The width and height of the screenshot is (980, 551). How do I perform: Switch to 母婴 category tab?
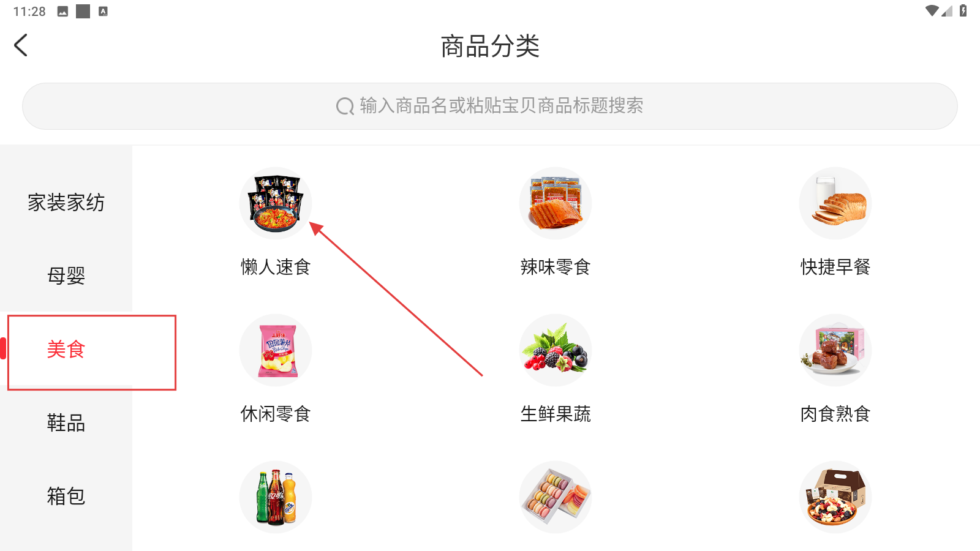(66, 275)
